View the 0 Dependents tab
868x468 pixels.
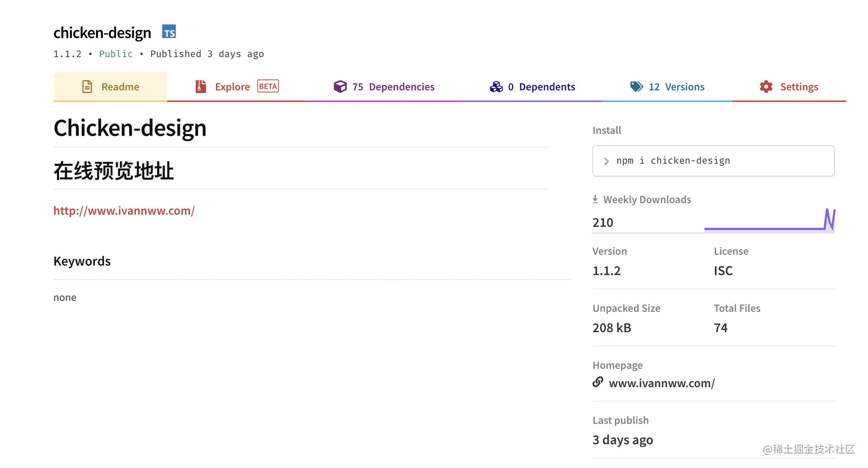[532, 87]
